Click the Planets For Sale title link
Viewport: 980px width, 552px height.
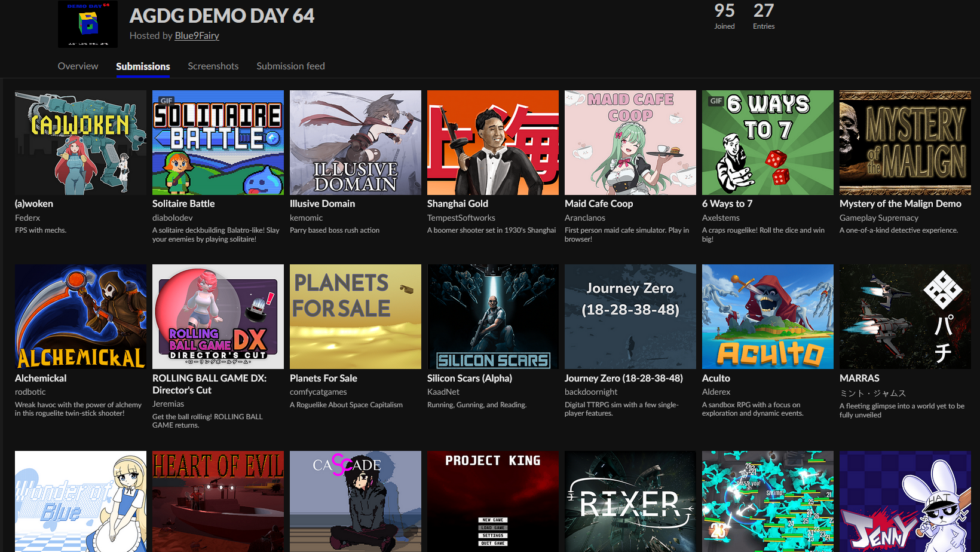point(323,379)
